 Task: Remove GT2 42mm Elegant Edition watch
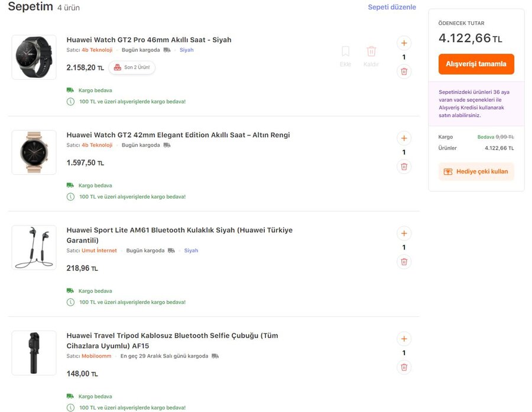point(404,167)
